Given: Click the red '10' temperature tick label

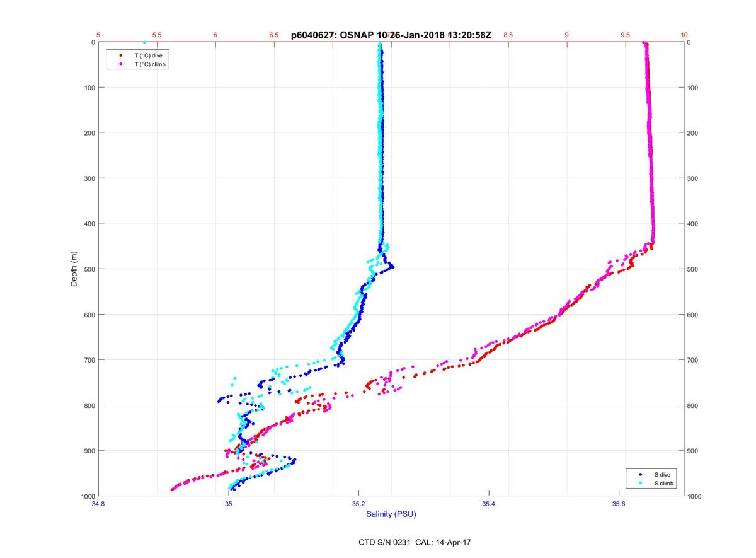Looking at the screenshot, I should click(684, 35).
